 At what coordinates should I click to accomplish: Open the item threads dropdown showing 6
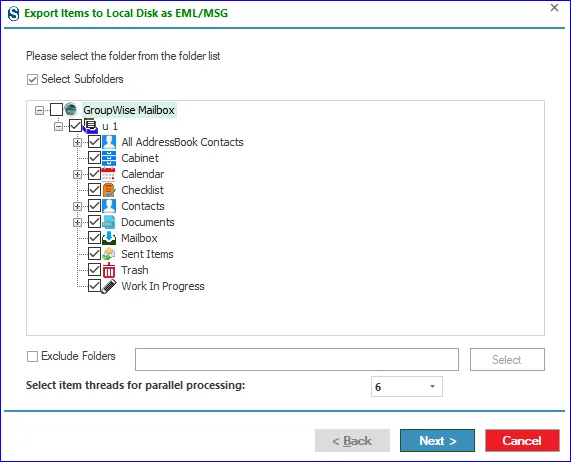407,387
